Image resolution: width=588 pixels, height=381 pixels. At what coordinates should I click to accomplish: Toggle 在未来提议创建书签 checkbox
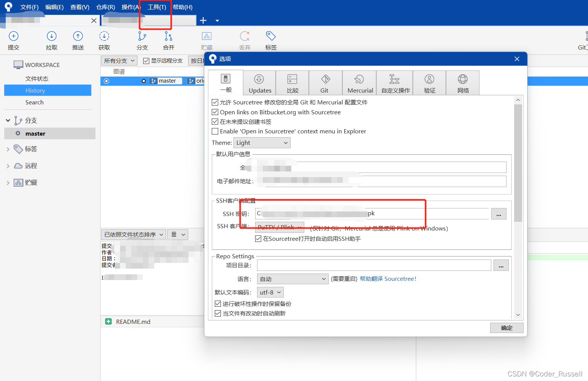tap(215, 122)
